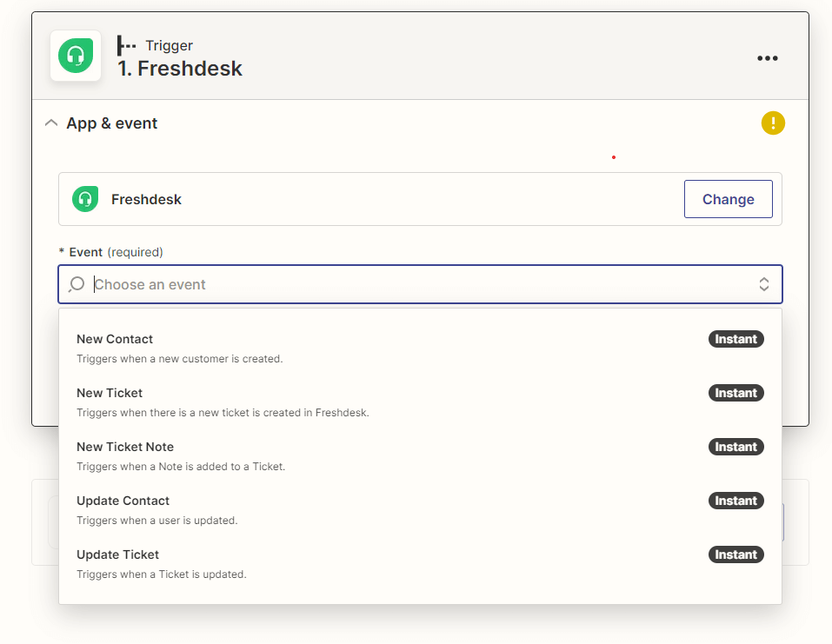Select the New Contact trigger event
Image resolution: width=832 pixels, height=644 pixels.
point(420,348)
